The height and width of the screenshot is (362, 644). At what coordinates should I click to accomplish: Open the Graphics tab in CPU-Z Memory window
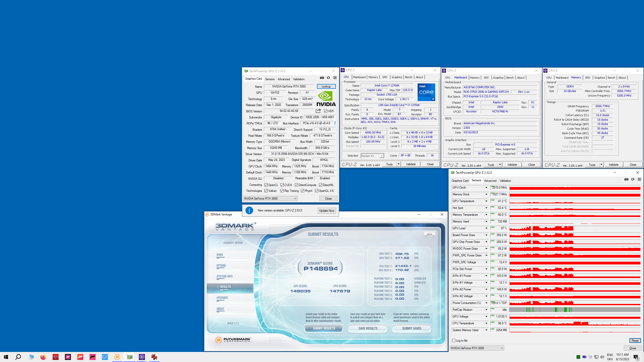click(x=599, y=78)
